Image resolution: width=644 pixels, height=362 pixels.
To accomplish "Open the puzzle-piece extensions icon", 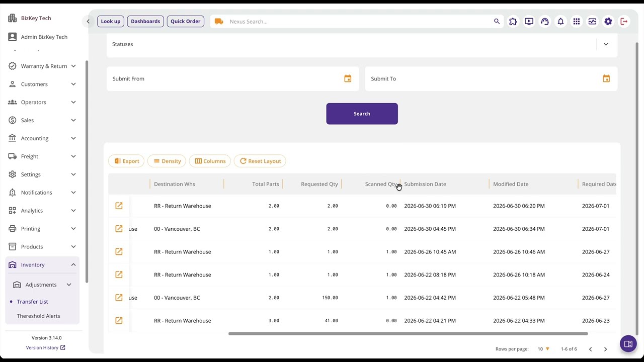I will [x=513, y=21].
